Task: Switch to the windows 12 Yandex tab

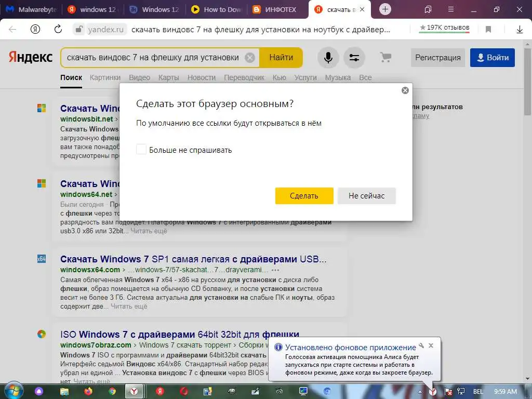Action: 92,9
